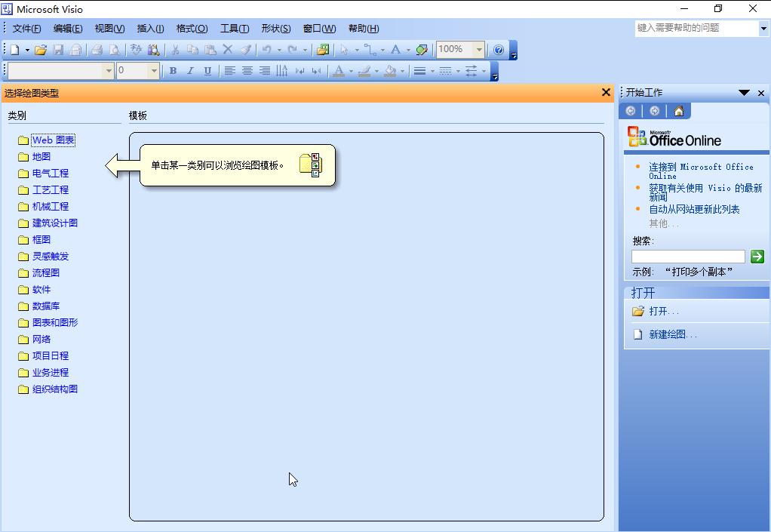Click the 搜索 input field
The height and width of the screenshot is (532, 771).
tap(688, 256)
